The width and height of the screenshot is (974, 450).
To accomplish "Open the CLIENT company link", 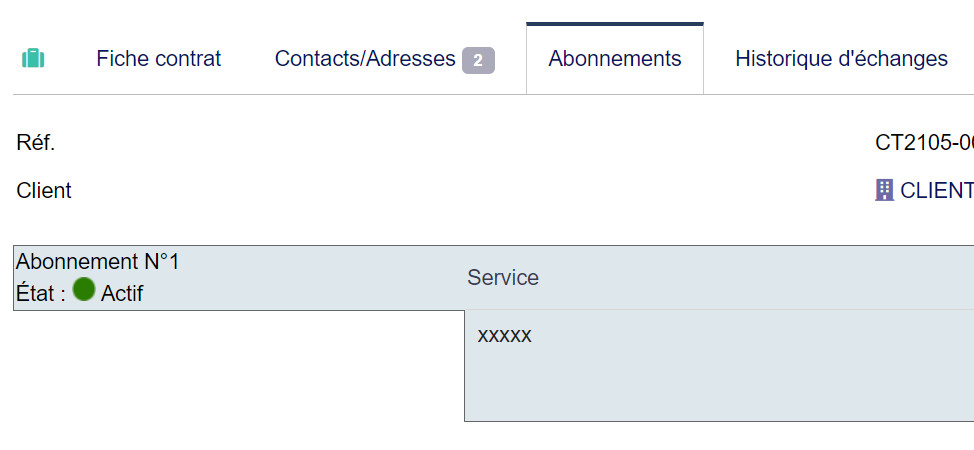I will (936, 190).
